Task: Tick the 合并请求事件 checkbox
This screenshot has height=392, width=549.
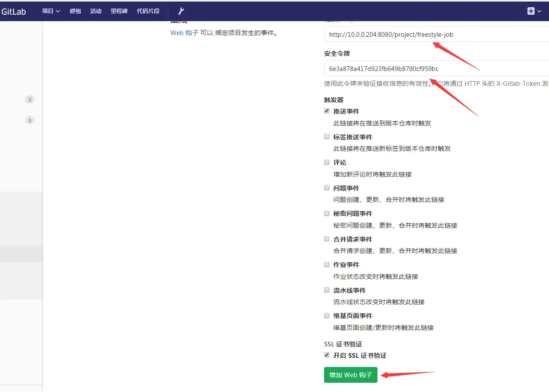Action: 327,239
